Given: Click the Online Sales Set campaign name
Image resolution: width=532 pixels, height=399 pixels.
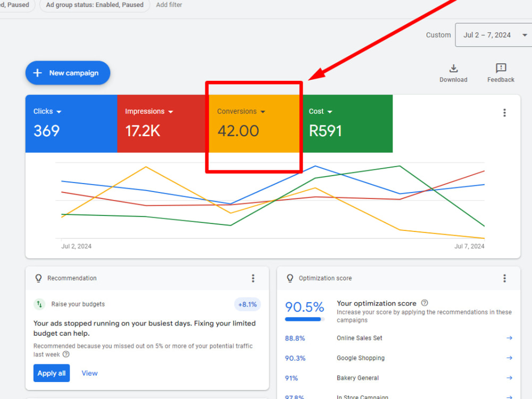Looking at the screenshot, I should (359, 338).
